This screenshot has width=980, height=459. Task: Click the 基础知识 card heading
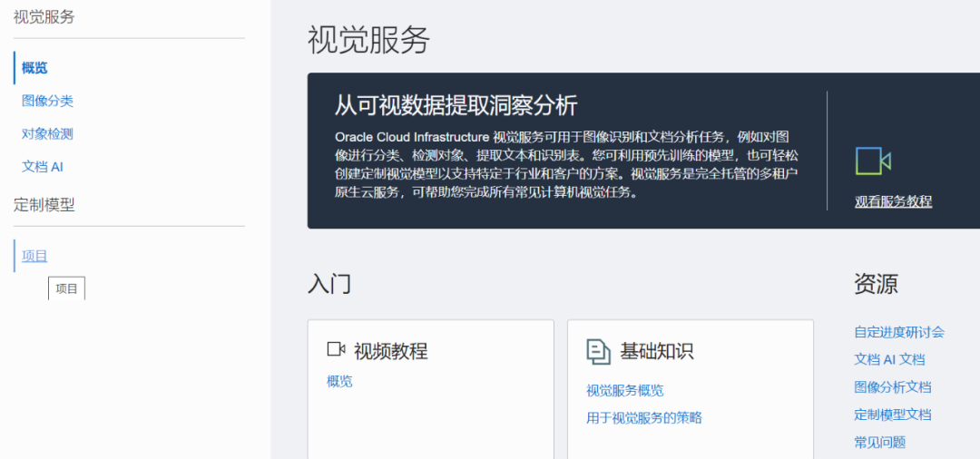(656, 351)
